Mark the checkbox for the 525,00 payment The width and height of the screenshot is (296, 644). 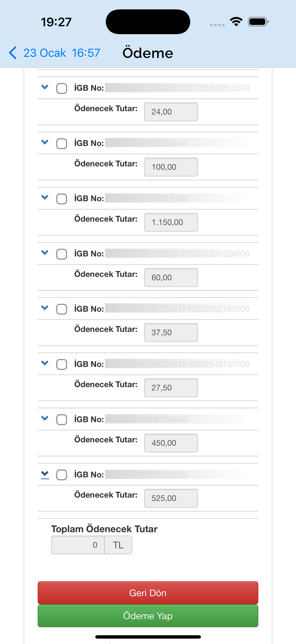(x=62, y=475)
